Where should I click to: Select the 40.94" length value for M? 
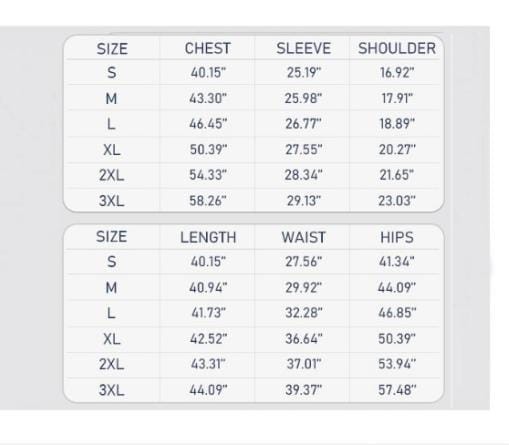tap(208, 287)
